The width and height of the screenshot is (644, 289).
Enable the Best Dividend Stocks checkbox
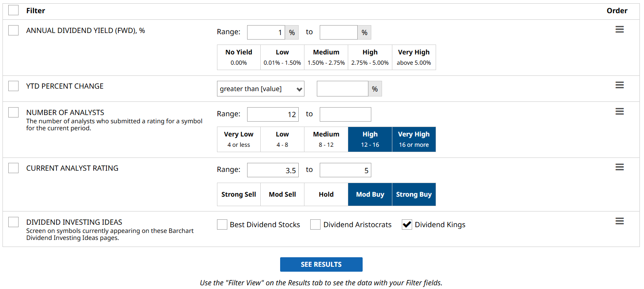point(222,225)
